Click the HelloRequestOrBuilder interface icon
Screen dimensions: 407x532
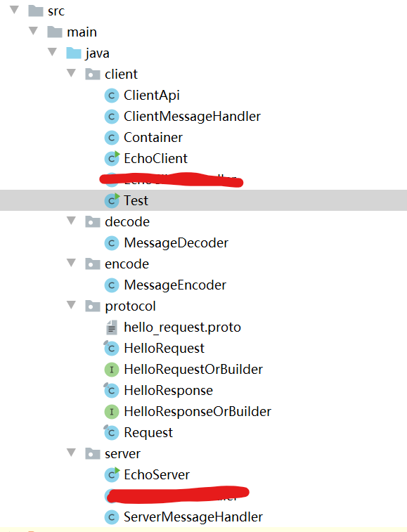tap(111, 370)
